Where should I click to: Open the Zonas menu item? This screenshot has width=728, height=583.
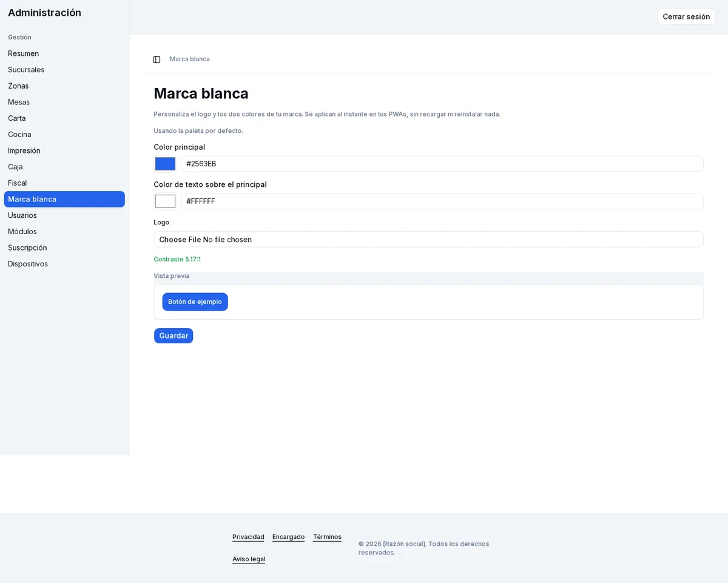click(x=64, y=86)
